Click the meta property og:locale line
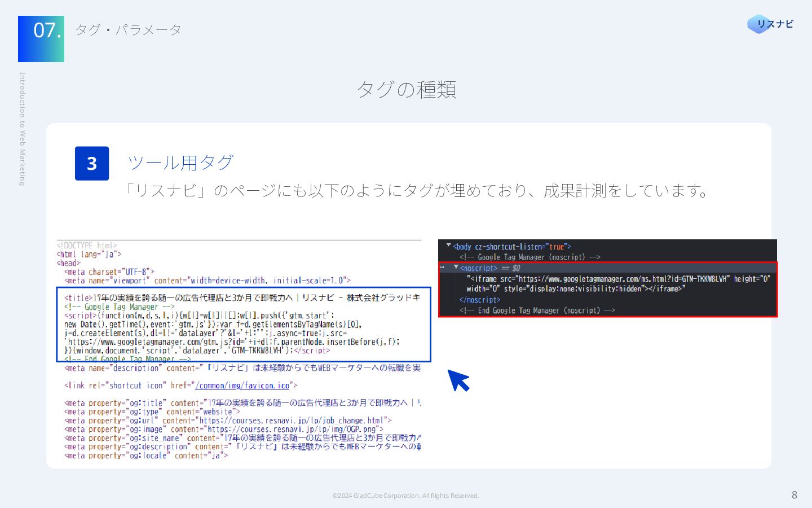812x508 pixels. tap(146, 456)
